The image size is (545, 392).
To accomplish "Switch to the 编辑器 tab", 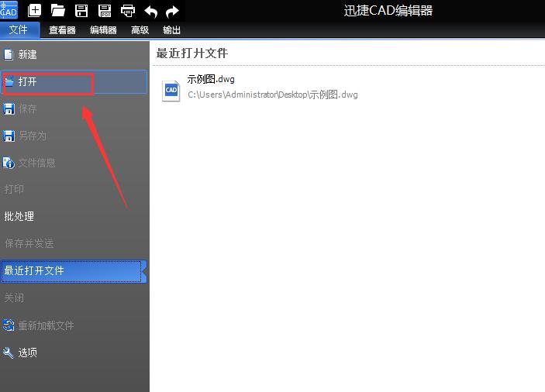I will click(103, 30).
